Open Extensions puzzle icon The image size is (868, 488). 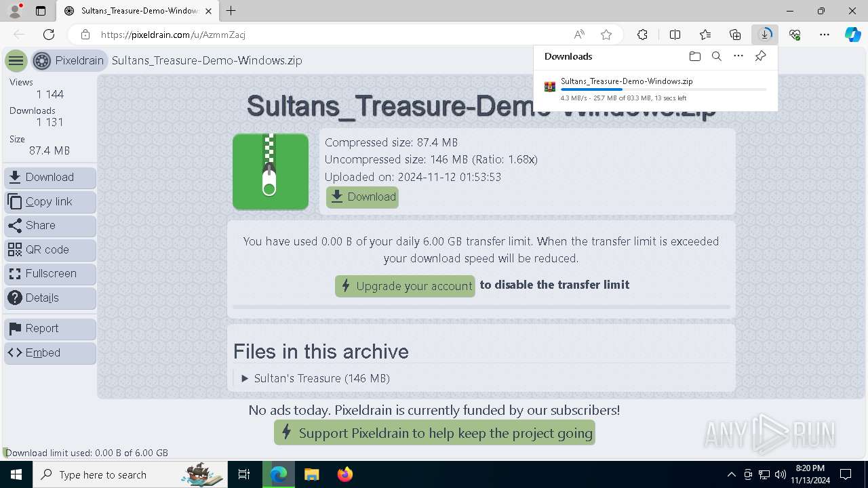pyautogui.click(x=642, y=35)
